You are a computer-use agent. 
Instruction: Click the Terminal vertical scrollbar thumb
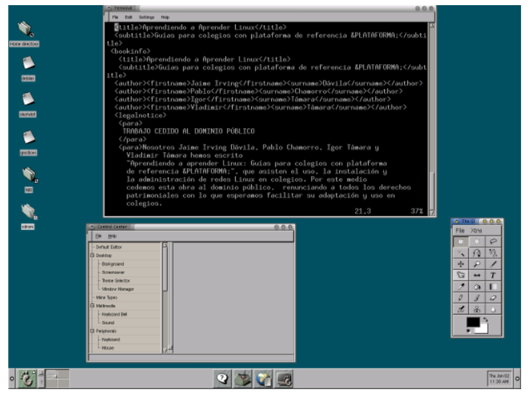(431, 189)
